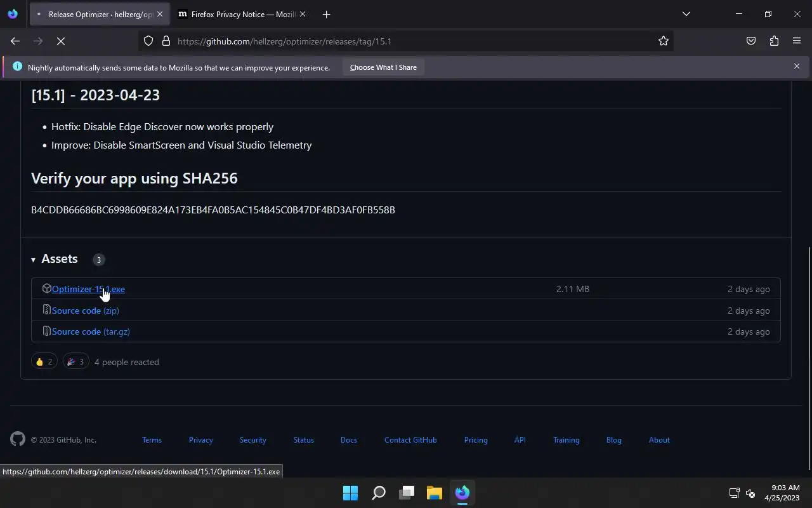This screenshot has width=812, height=508.
Task: Open Contact GitHub footer link
Action: click(x=410, y=440)
